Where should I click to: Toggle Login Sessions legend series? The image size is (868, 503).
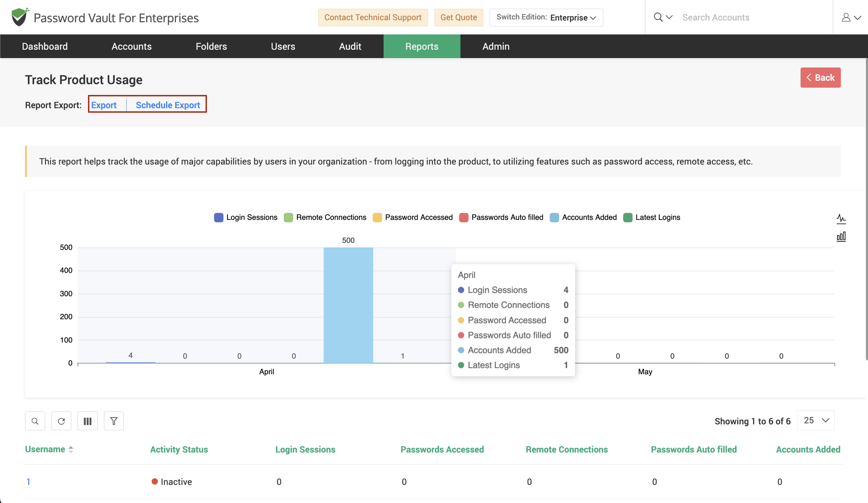(x=246, y=217)
